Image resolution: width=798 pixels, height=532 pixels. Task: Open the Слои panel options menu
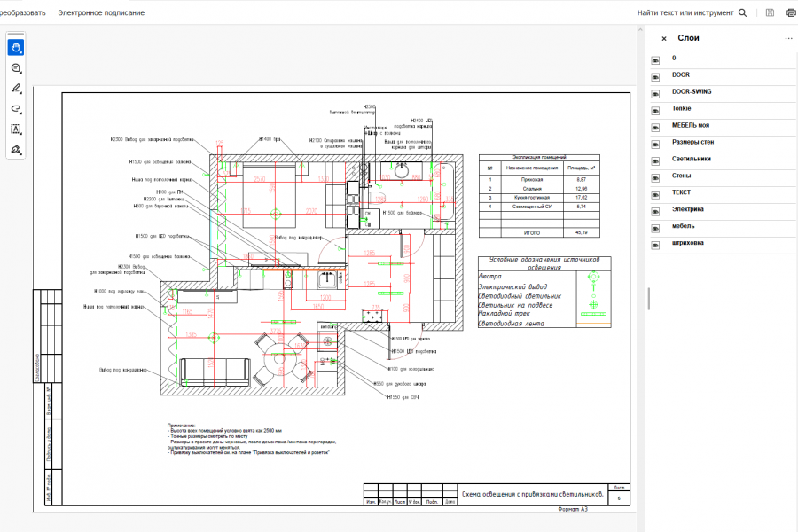coord(788,38)
